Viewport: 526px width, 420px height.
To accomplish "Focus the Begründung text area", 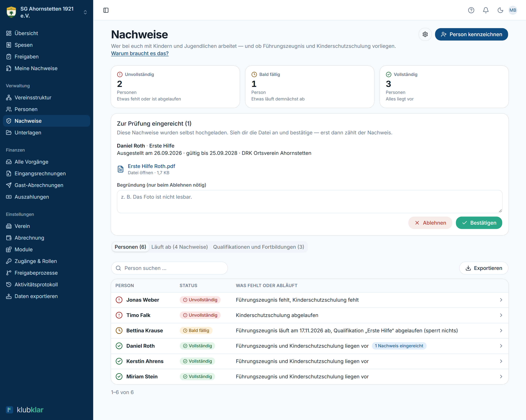I will (x=310, y=201).
